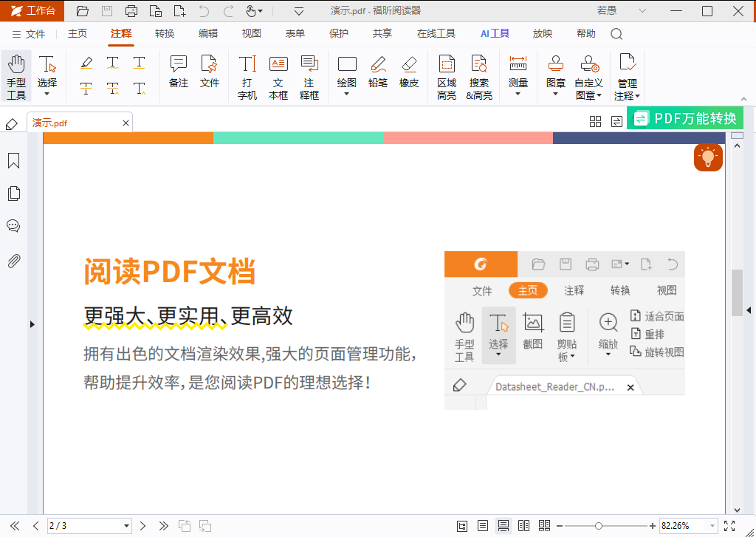Open the zoom percentage dropdown
Image resolution: width=756 pixels, height=537 pixels.
pyautogui.click(x=712, y=526)
